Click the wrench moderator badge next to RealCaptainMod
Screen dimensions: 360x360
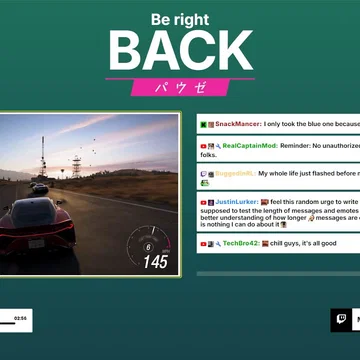coord(218,146)
